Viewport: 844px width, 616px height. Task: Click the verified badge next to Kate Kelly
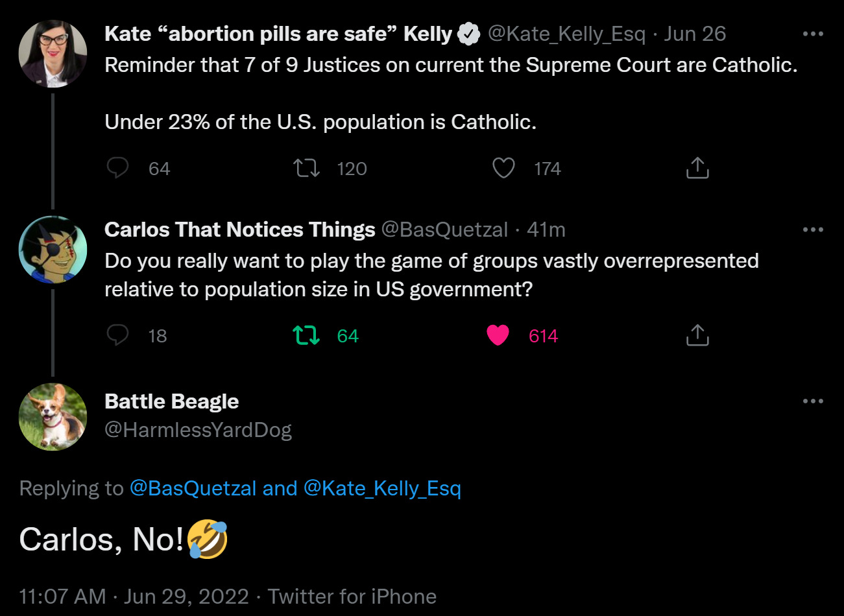[x=469, y=34]
